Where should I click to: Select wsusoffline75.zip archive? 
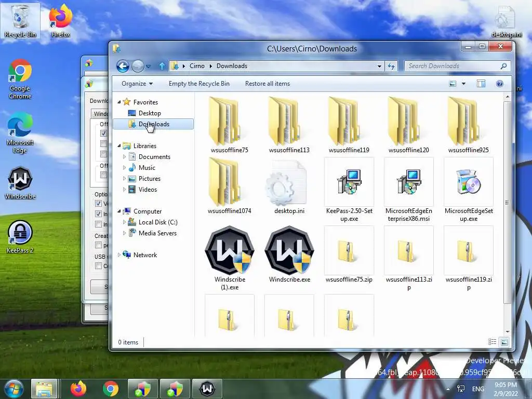(349, 255)
